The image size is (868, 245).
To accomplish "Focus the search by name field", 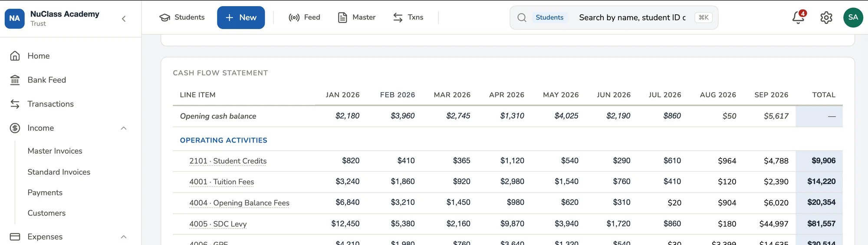I will coord(632,17).
